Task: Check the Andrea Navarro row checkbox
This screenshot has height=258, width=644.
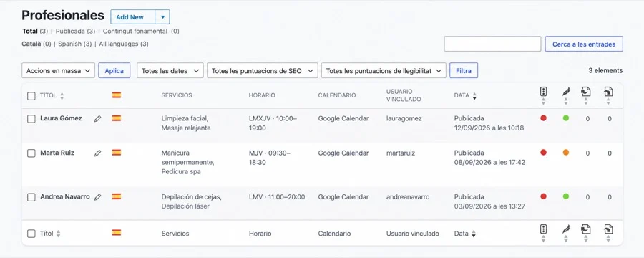Action: [31, 197]
